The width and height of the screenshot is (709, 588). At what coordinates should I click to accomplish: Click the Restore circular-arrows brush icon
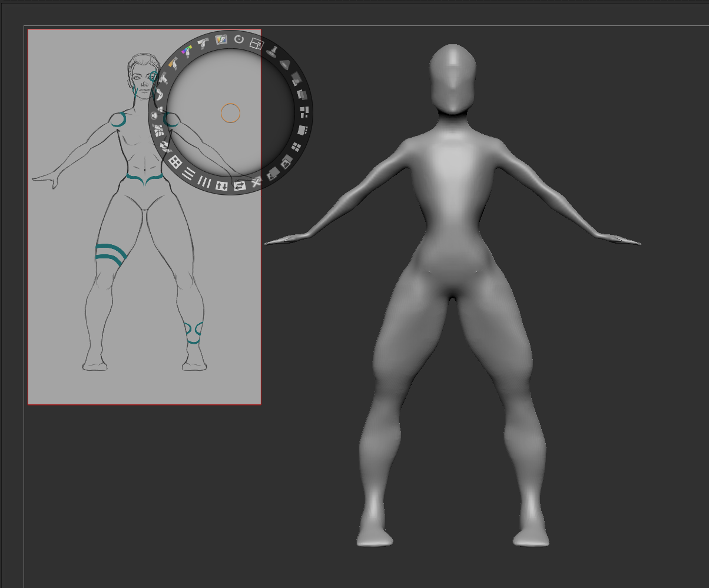point(165,147)
